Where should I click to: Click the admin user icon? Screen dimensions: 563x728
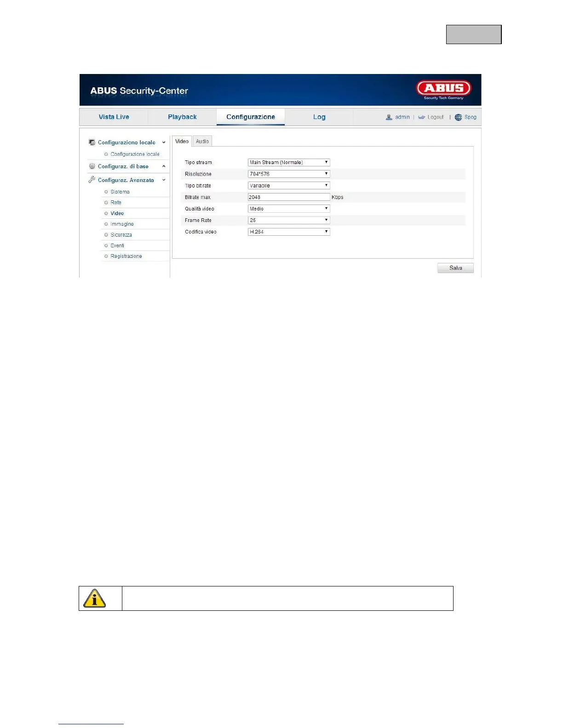pos(389,117)
